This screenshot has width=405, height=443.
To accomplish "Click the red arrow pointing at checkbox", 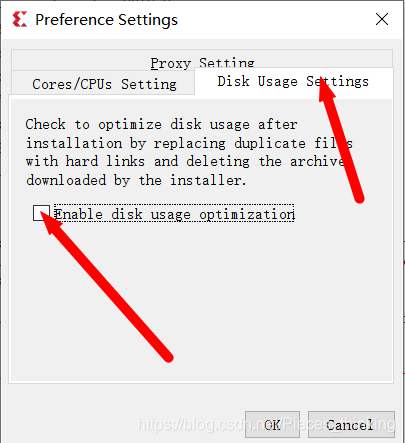I will 108,287.
